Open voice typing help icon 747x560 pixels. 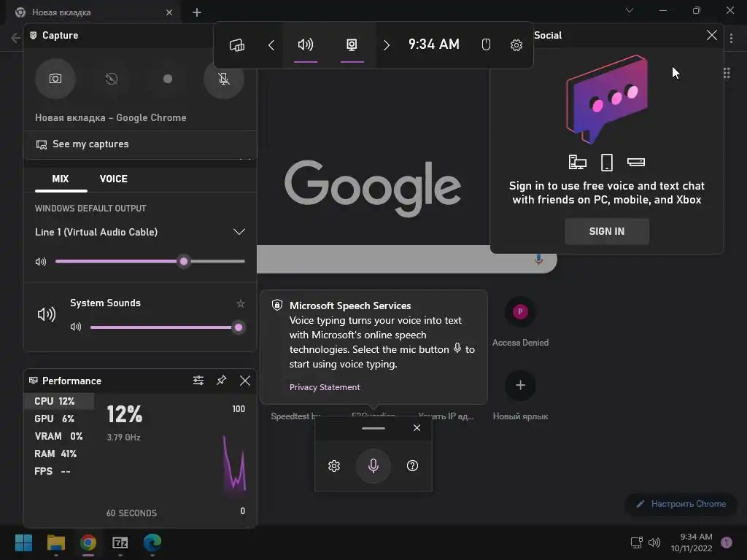pos(413,466)
